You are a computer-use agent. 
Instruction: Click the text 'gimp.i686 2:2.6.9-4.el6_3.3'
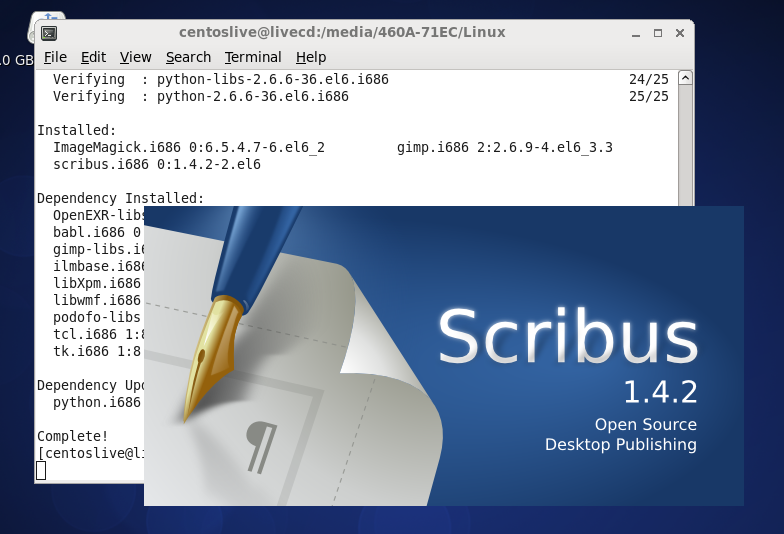coord(505,148)
